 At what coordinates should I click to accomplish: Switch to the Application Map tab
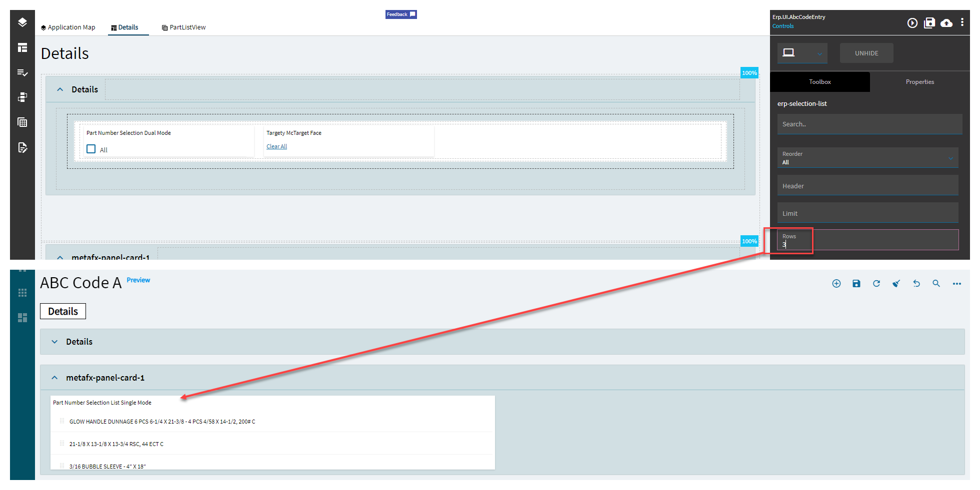pyautogui.click(x=68, y=27)
